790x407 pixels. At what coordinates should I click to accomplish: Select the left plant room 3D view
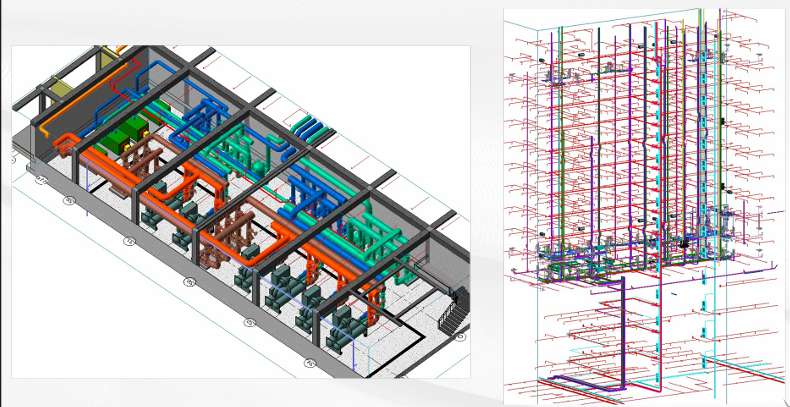click(x=240, y=210)
